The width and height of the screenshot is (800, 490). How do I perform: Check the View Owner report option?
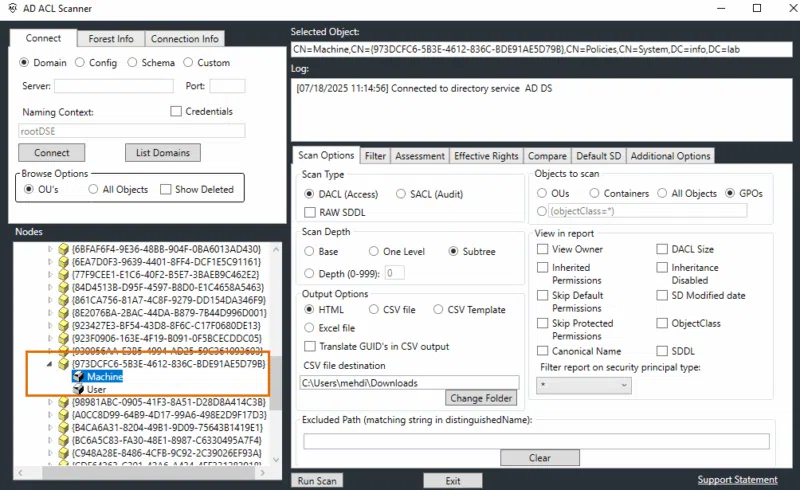tap(543, 249)
